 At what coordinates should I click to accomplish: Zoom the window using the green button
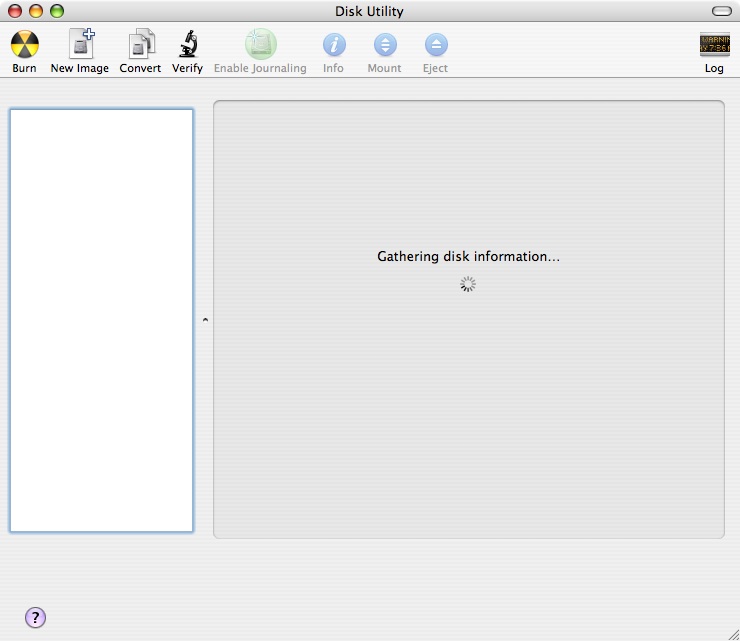[x=57, y=11]
